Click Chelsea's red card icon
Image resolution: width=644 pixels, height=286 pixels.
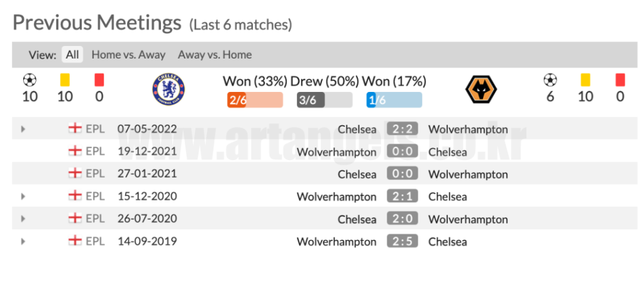click(x=99, y=79)
